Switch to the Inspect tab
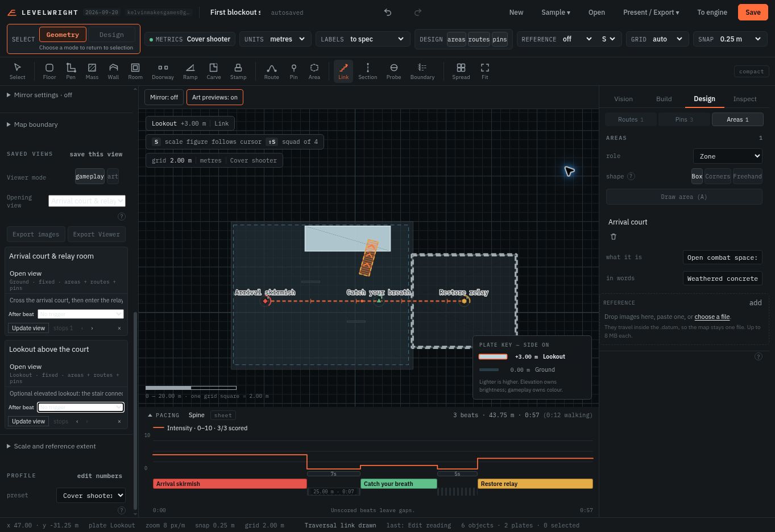 click(x=745, y=99)
